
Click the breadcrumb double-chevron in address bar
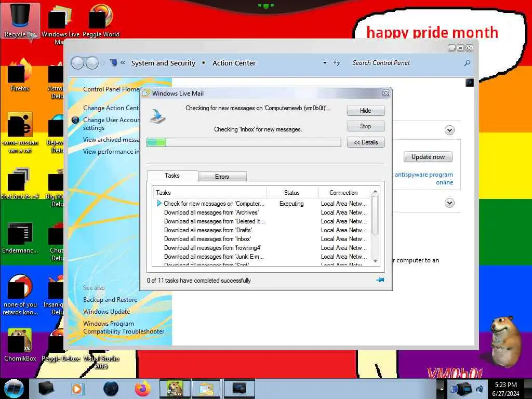pyautogui.click(x=123, y=63)
